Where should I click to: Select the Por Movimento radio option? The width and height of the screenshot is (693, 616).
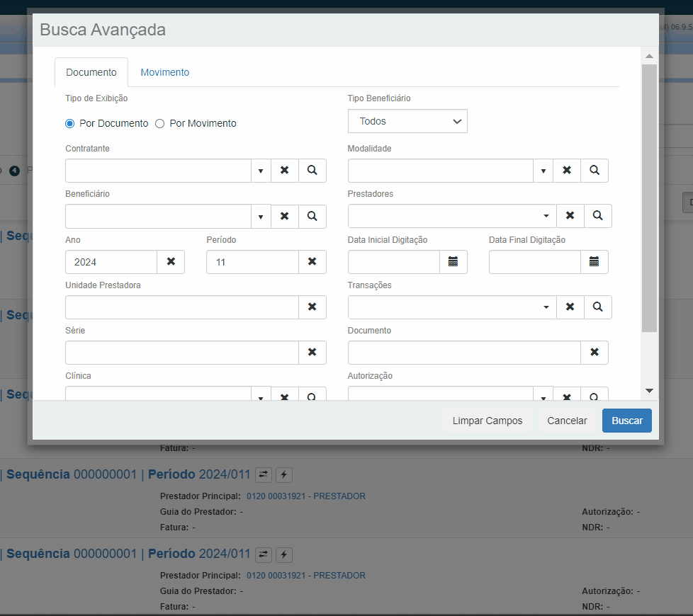pyautogui.click(x=160, y=124)
